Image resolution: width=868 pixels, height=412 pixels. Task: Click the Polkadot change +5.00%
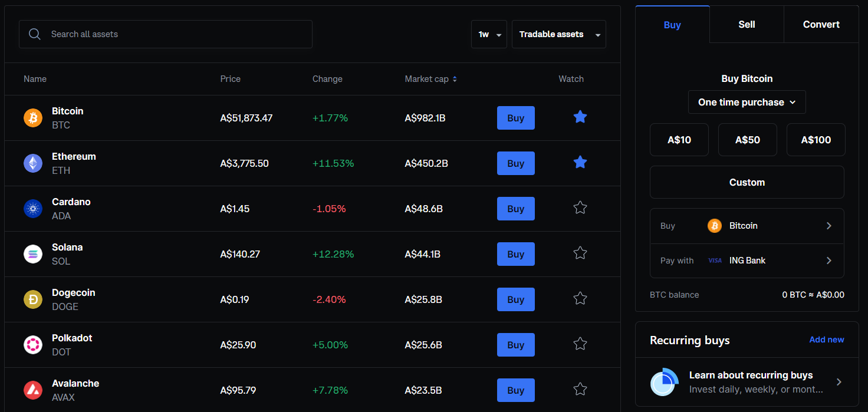[330, 345]
